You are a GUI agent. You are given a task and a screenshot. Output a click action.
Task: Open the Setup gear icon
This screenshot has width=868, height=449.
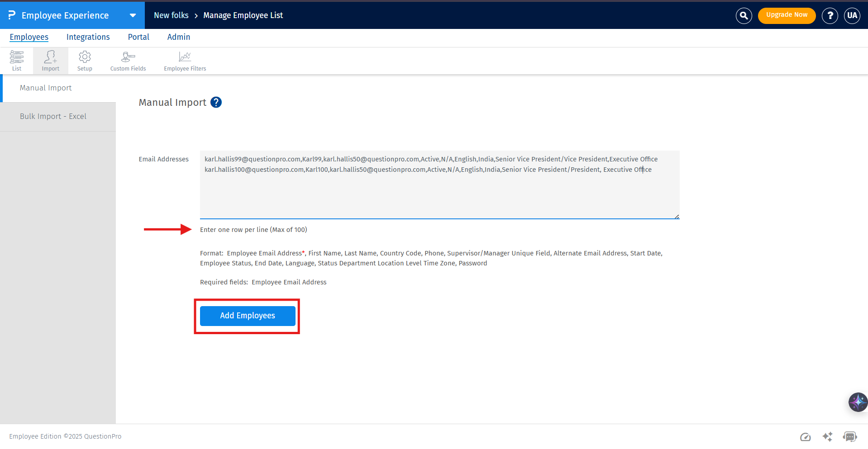point(85,61)
